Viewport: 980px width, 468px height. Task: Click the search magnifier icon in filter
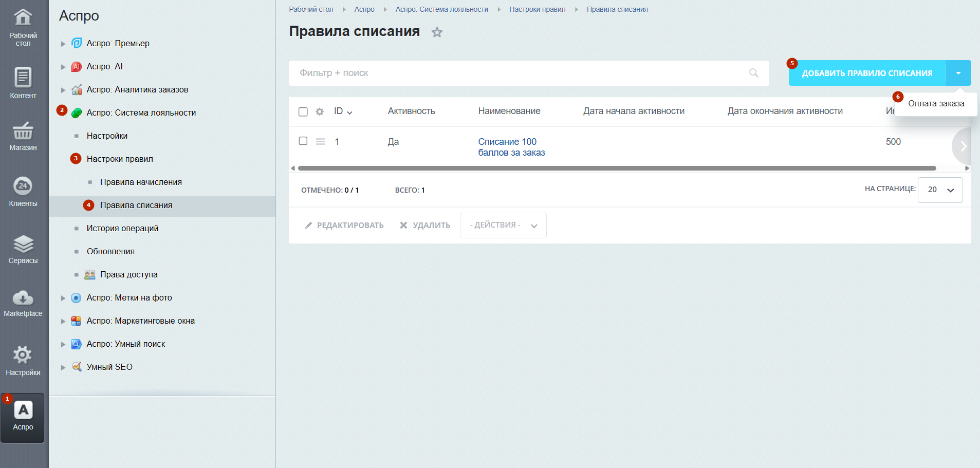[753, 73]
